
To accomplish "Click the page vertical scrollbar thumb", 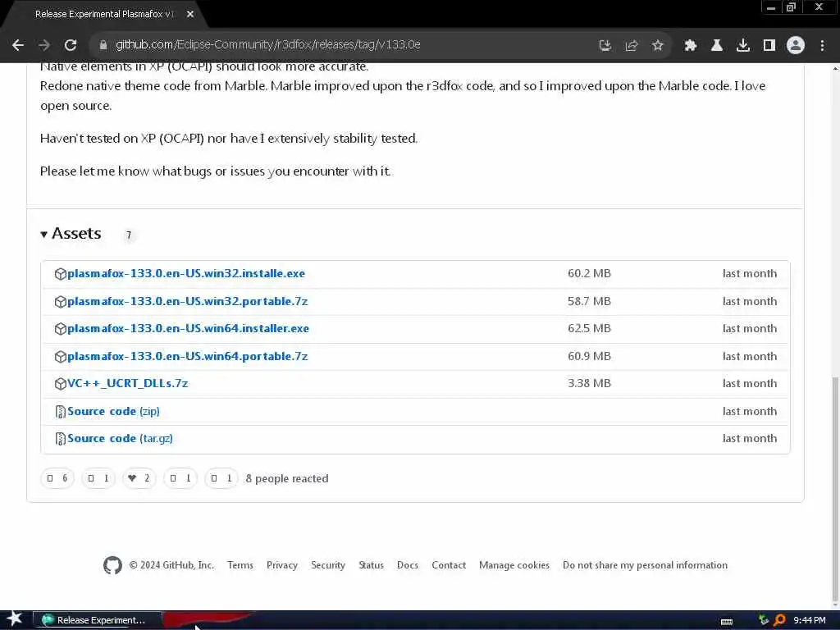I will [835, 487].
